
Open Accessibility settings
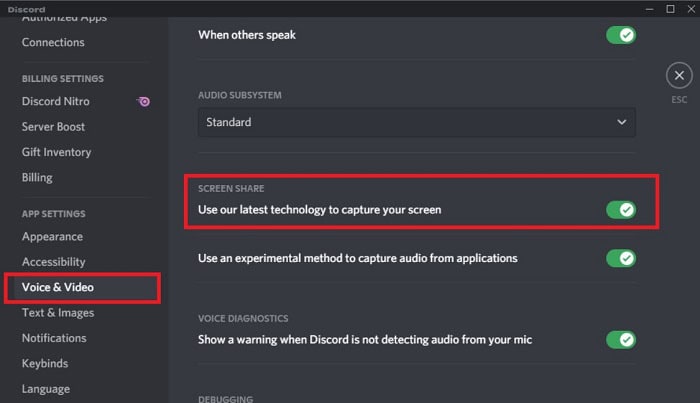[x=54, y=262]
